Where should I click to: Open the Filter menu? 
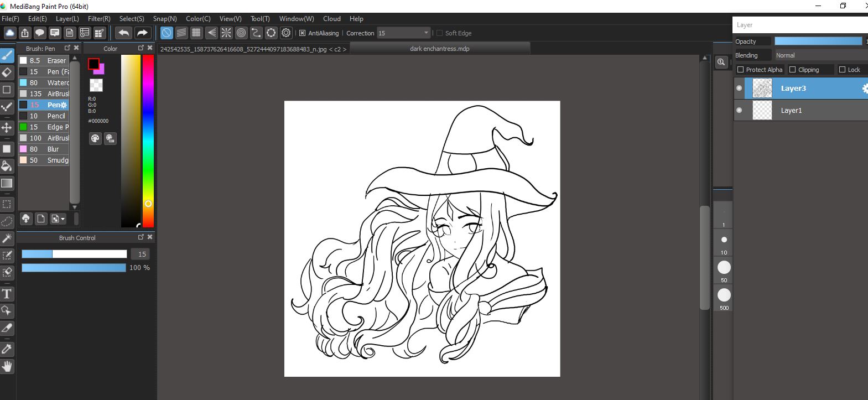coord(99,19)
